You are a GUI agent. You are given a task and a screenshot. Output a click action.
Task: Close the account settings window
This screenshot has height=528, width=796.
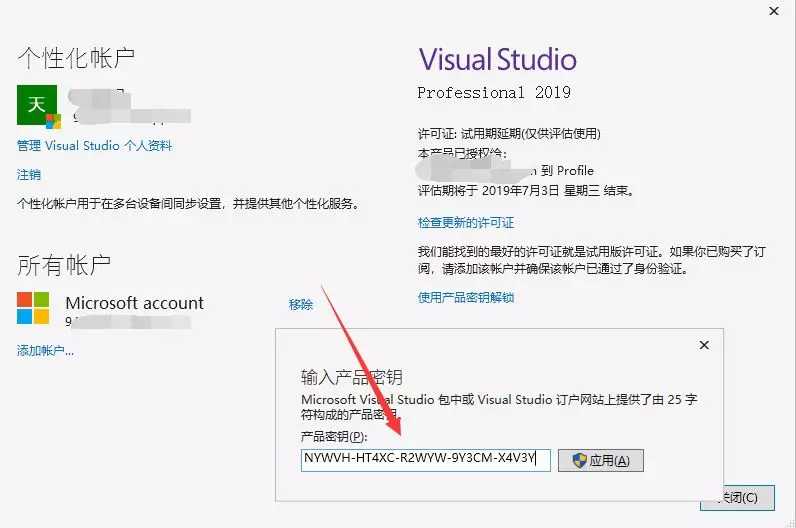(774, 11)
